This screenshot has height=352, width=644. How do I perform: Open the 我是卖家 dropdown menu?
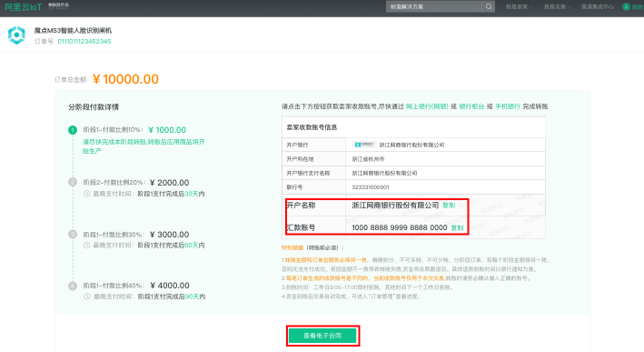[x=519, y=6]
